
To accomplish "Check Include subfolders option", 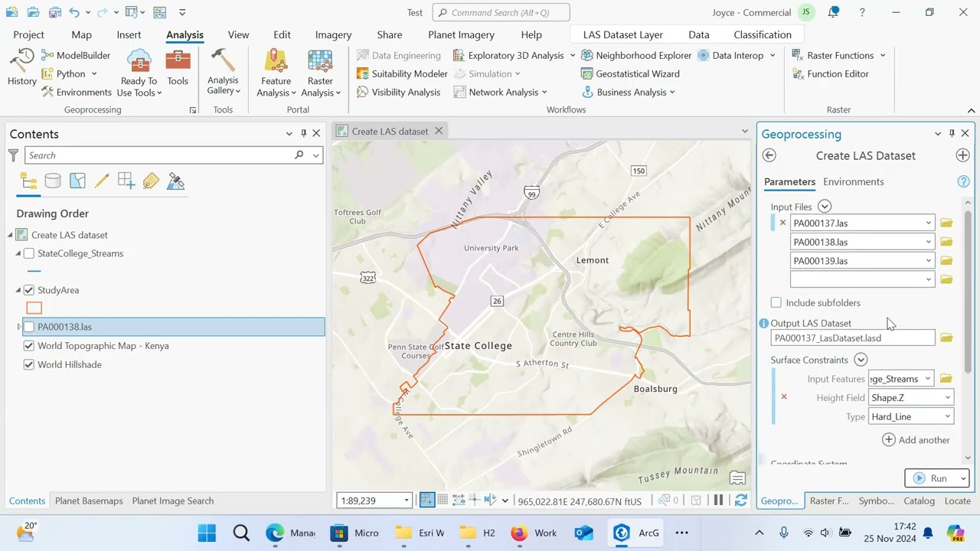I will (776, 302).
